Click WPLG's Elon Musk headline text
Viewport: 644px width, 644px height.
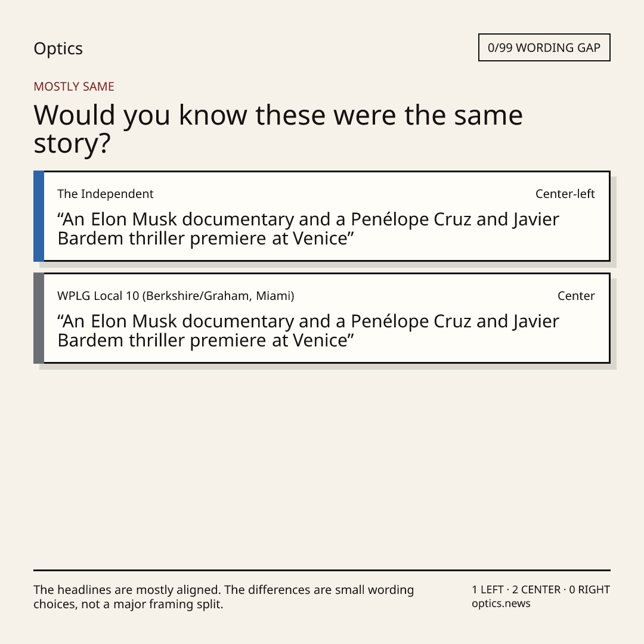pos(308,330)
